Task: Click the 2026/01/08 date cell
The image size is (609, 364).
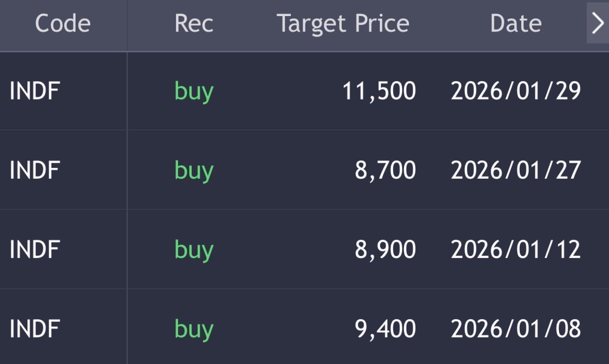Action: [x=516, y=329]
